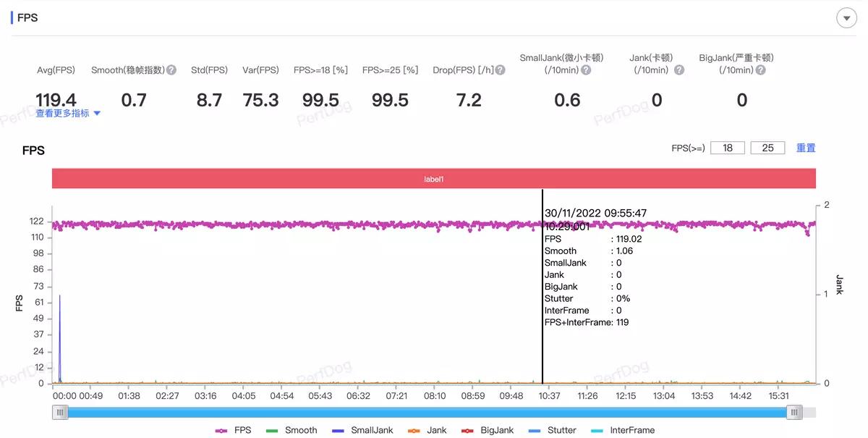Click the FPS threshold field showing 18
The image size is (868, 438).
pyautogui.click(x=728, y=148)
